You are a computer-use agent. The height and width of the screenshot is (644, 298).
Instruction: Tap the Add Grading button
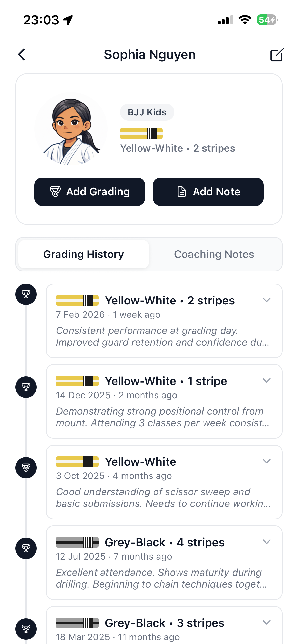(x=90, y=192)
